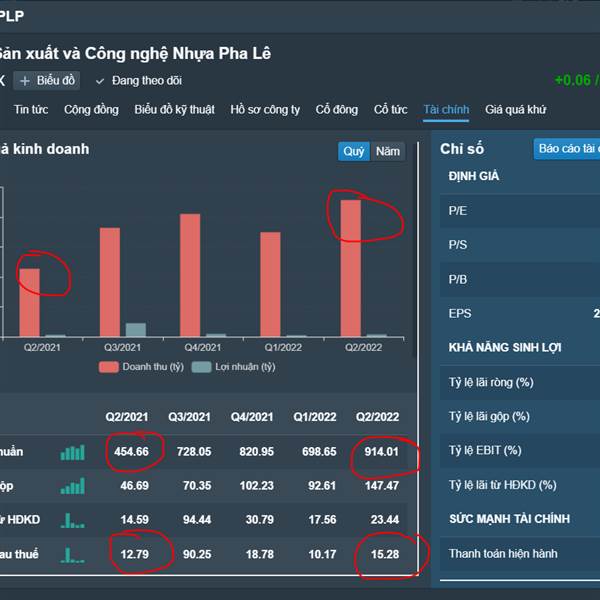This screenshot has width=600, height=600.
Task: Click the 17.56 table cell
Action: pos(323,520)
